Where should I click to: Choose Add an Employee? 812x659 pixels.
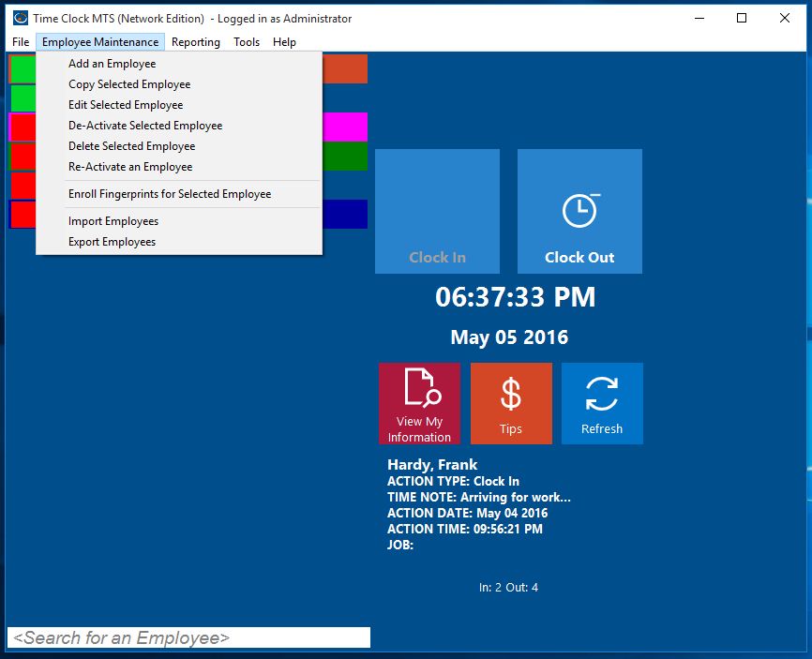tap(179, 64)
